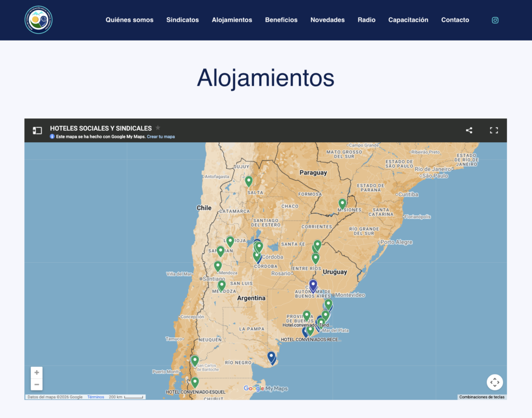Screen dimensions: 532x418
Task: Click the blue pin over Buenos Aires city
Action: pyautogui.click(x=313, y=285)
